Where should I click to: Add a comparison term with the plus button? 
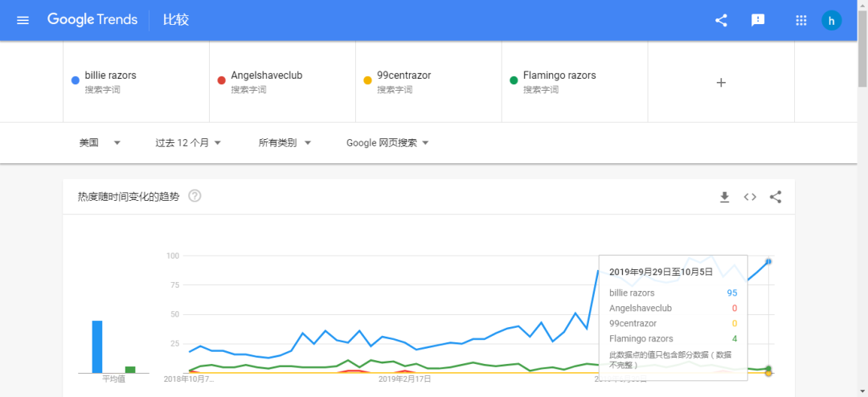point(721,82)
